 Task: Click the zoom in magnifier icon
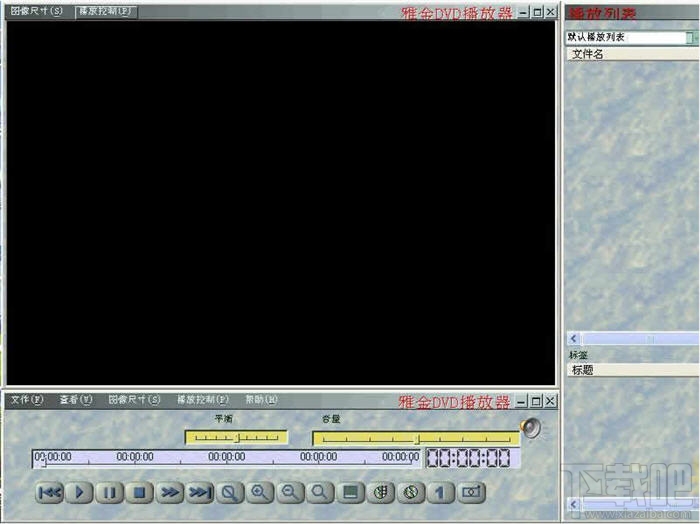(260, 492)
